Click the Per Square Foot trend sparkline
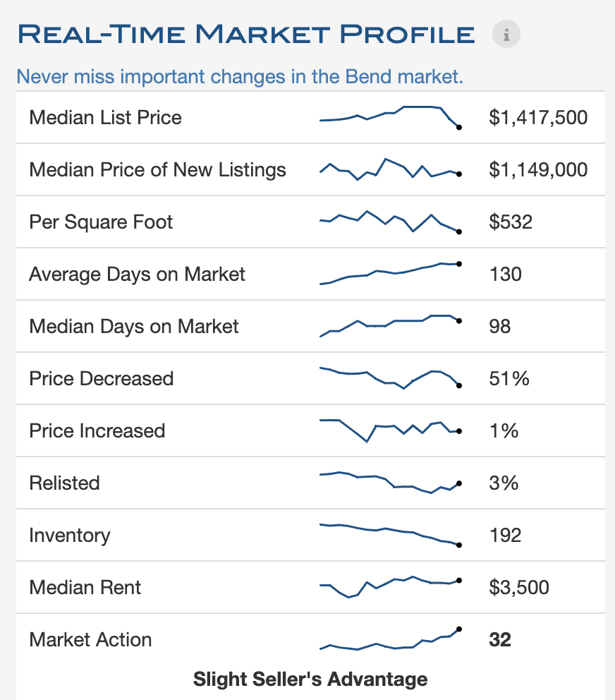Viewport: 615px width, 700px height. tap(390, 222)
